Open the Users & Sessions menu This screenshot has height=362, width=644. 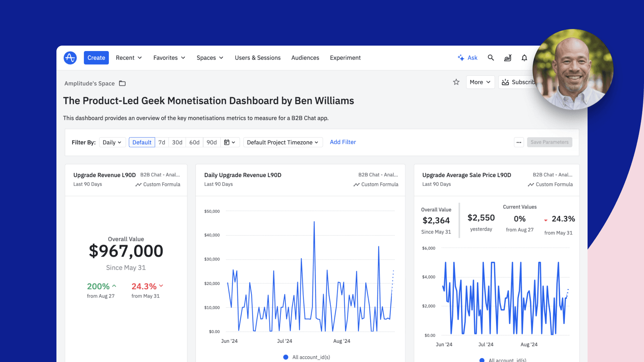point(258,58)
